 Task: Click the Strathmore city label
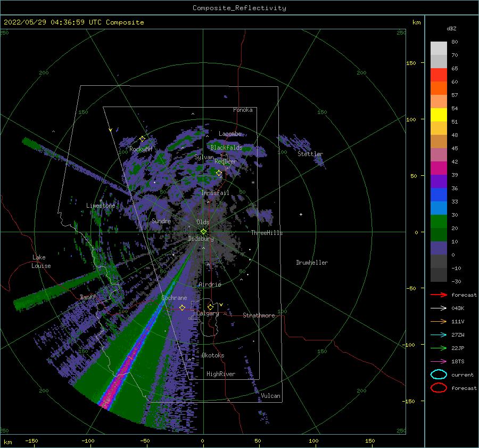pyautogui.click(x=259, y=315)
